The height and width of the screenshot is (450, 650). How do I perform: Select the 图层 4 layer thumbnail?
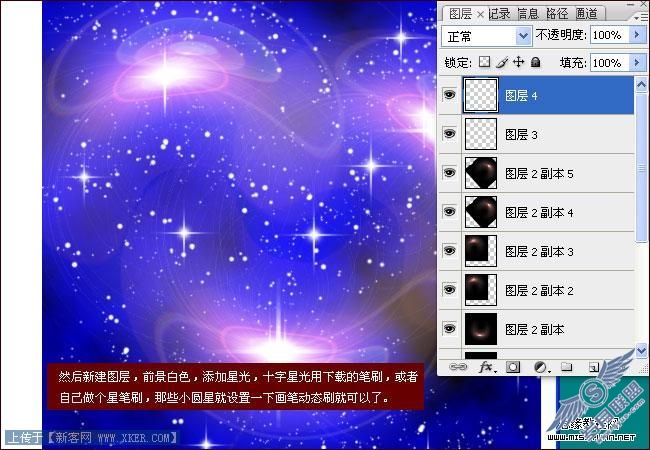481,95
